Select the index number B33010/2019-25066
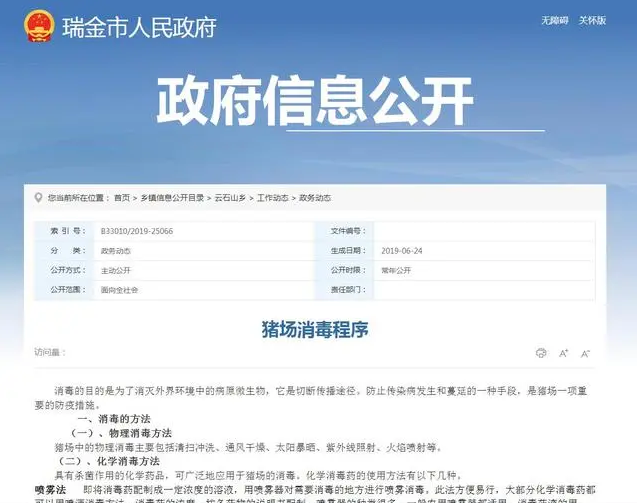The width and height of the screenshot is (637, 503). 137,231
